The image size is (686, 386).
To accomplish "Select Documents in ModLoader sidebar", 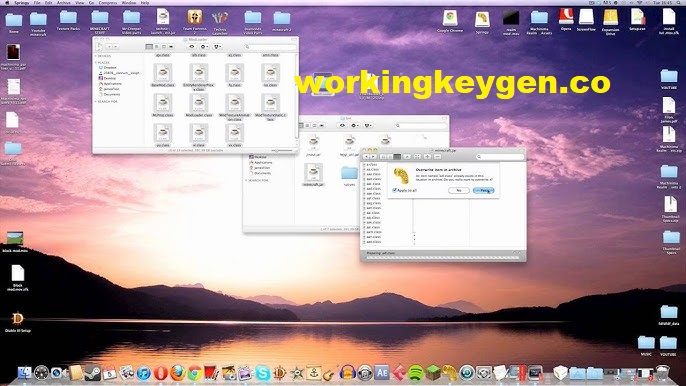I will click(x=109, y=94).
